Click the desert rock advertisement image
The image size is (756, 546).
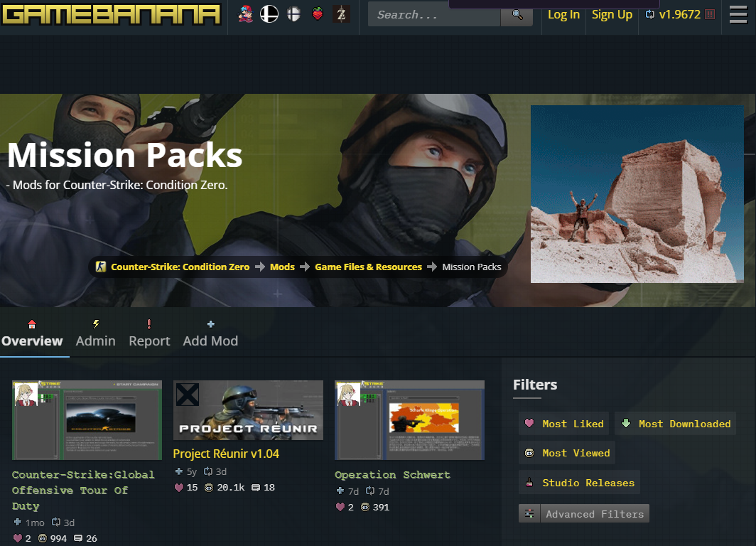click(x=637, y=194)
